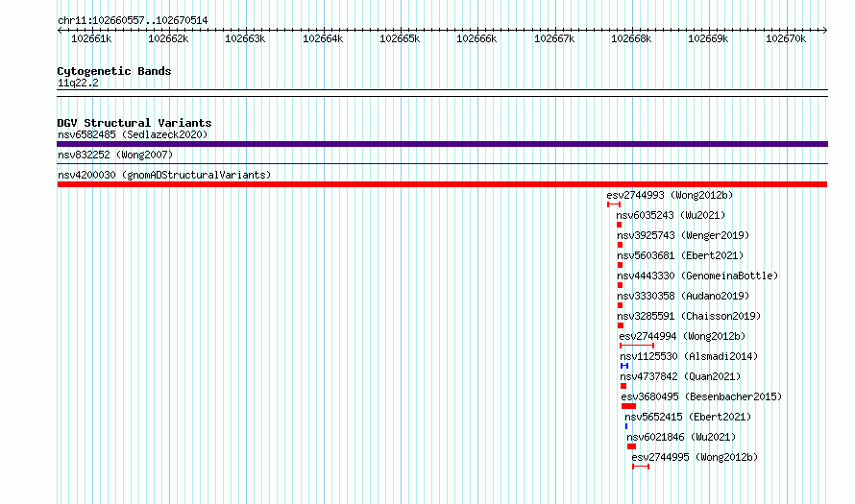Open nsv4443330 (GenomeinaBottle) variant label

pyautogui.click(x=698, y=276)
